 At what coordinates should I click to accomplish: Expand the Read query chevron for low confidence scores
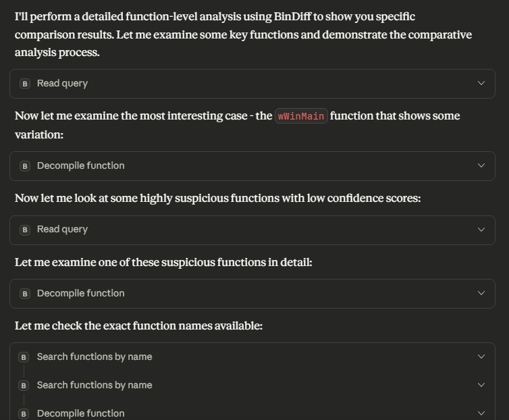(481, 230)
